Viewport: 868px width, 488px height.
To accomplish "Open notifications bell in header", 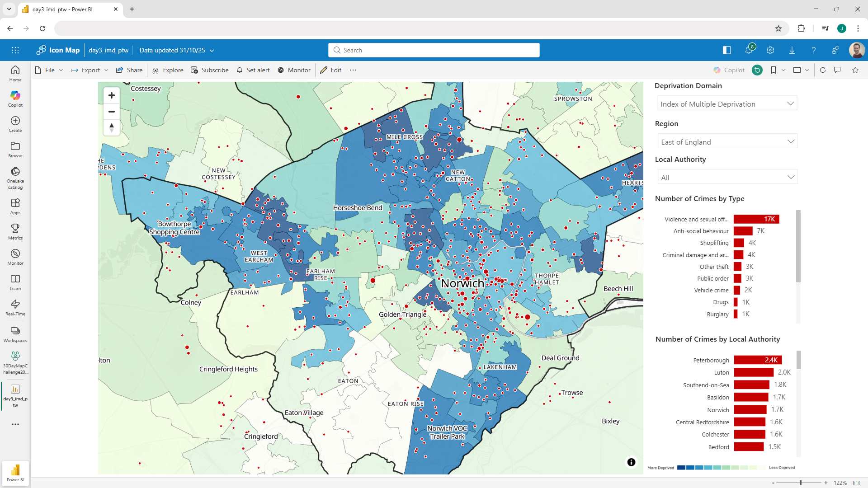I will coord(749,50).
